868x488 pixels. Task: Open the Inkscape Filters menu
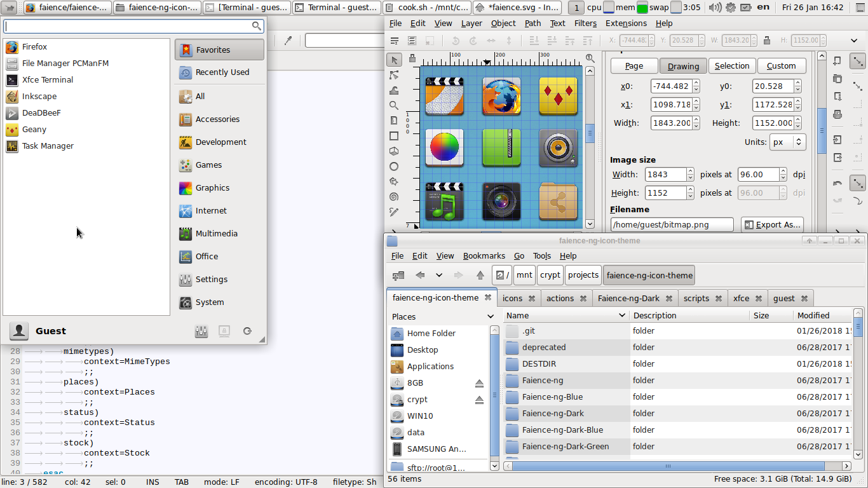click(x=585, y=24)
